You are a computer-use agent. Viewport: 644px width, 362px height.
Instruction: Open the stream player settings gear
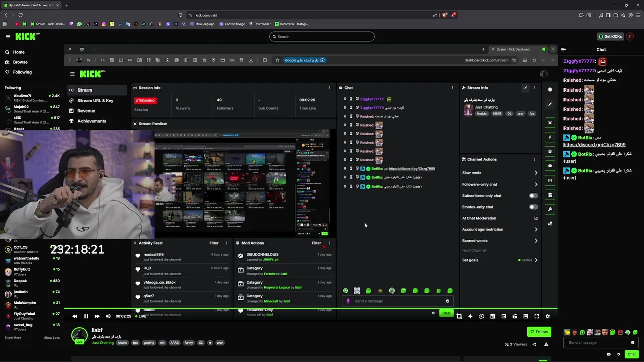tap(548, 316)
